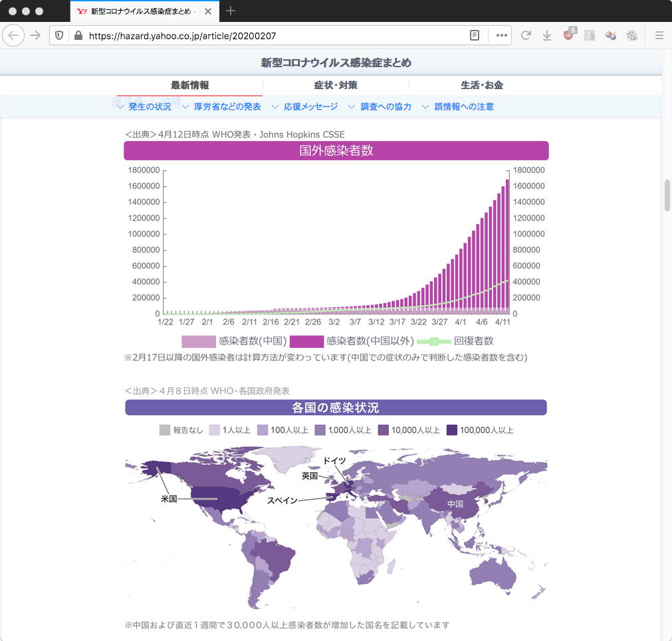Click the gray extension icon beside uBlock

[x=590, y=35]
